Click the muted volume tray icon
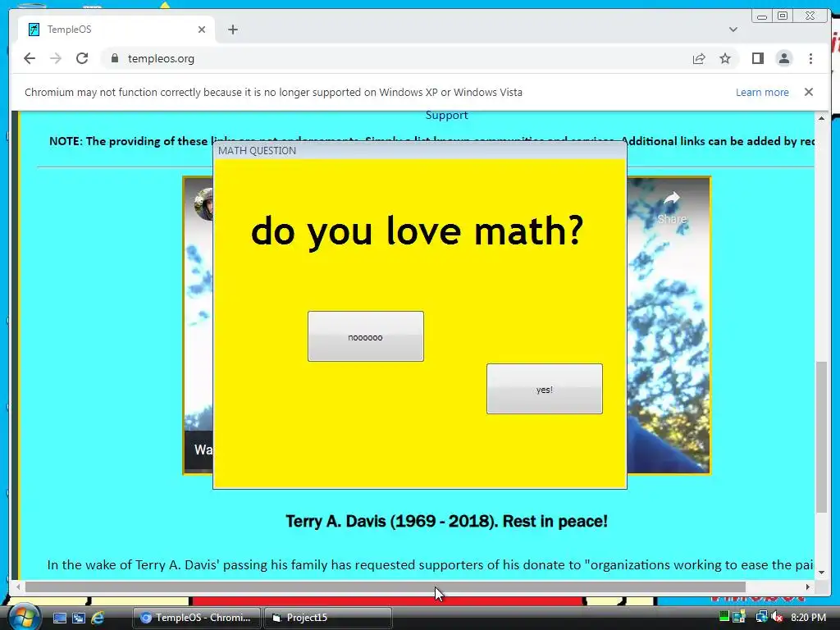This screenshot has width=840, height=630. pos(777,617)
